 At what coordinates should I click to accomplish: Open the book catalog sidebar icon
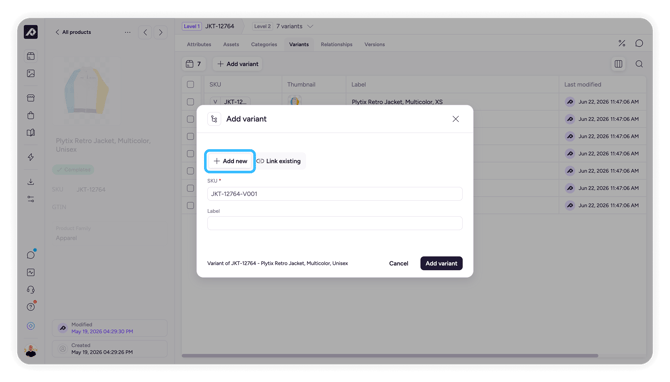point(31,132)
